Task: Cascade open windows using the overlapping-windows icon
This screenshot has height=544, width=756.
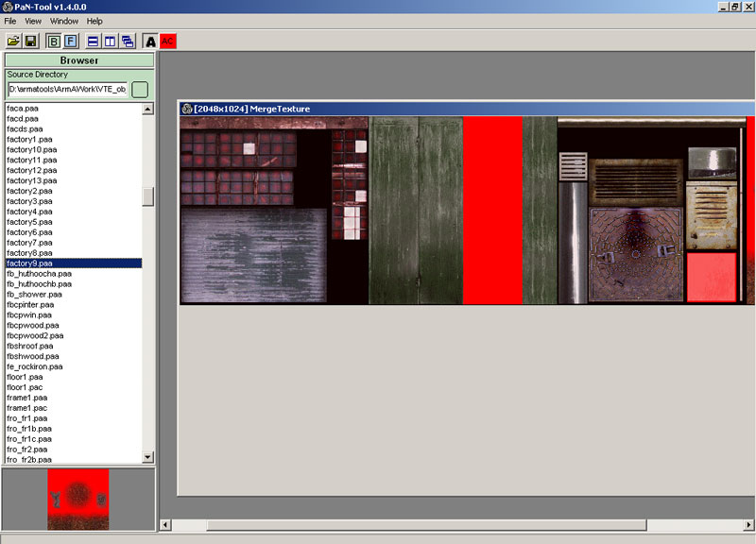Action: [129, 41]
